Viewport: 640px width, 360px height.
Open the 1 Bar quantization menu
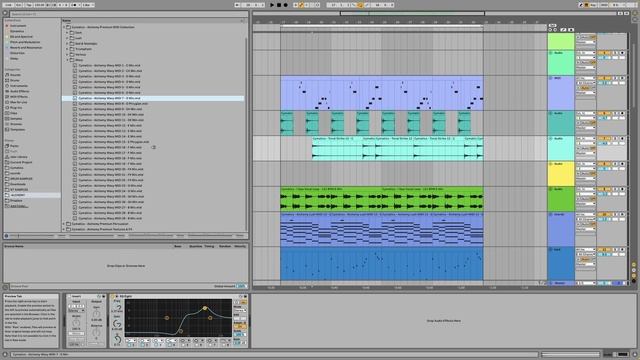click(x=88, y=5)
